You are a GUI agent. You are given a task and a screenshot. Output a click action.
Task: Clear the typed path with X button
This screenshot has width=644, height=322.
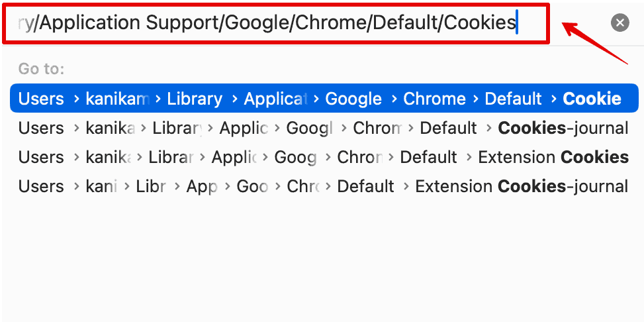[620, 23]
